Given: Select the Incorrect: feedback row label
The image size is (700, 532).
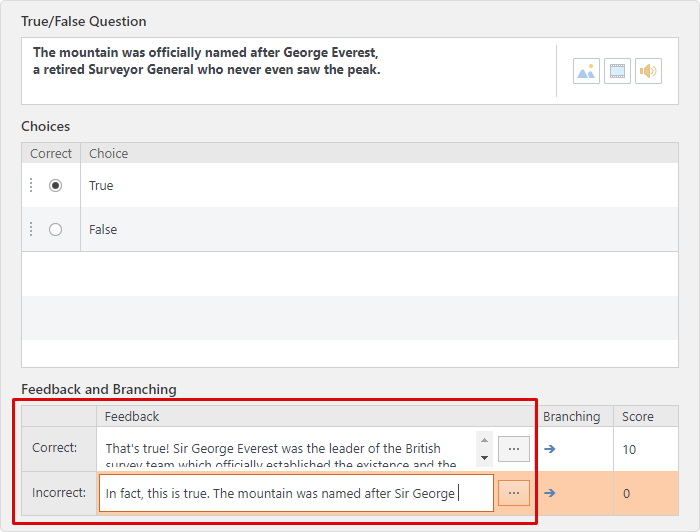Looking at the screenshot, I should [x=59, y=493].
